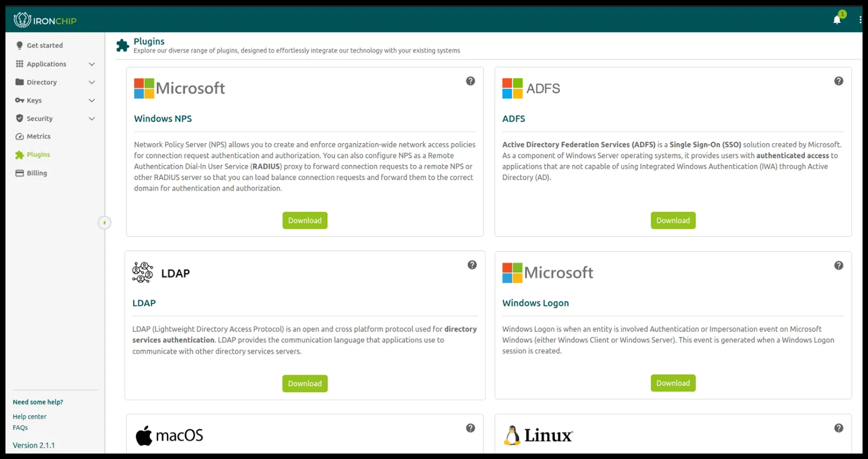Click the Billing card icon
This screenshot has width=868, height=459.
click(20, 173)
